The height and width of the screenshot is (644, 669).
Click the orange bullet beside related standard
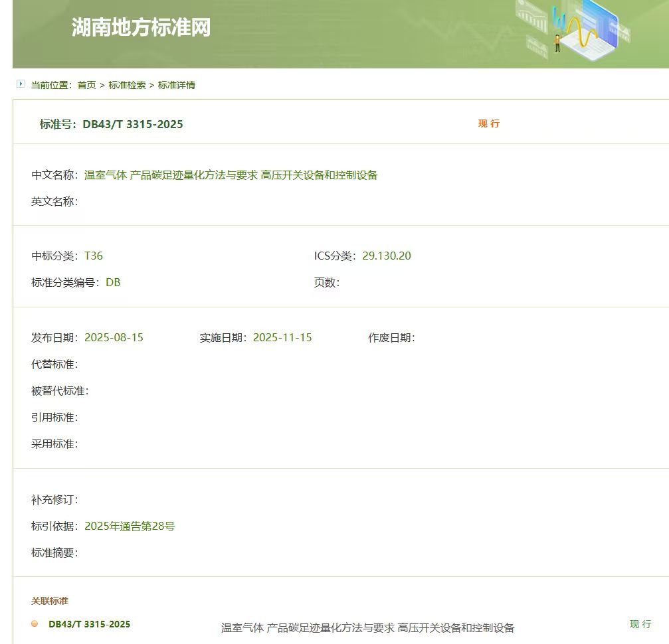point(35,623)
